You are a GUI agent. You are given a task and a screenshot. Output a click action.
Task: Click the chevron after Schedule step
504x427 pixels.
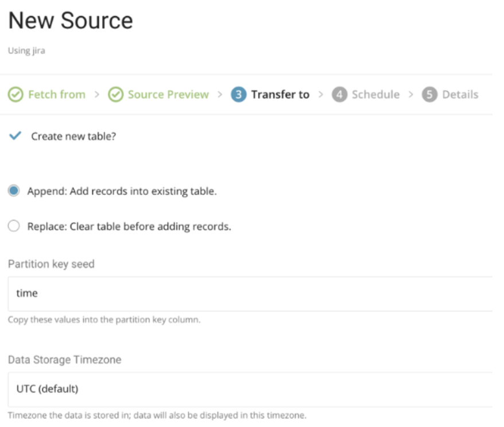[410, 95]
